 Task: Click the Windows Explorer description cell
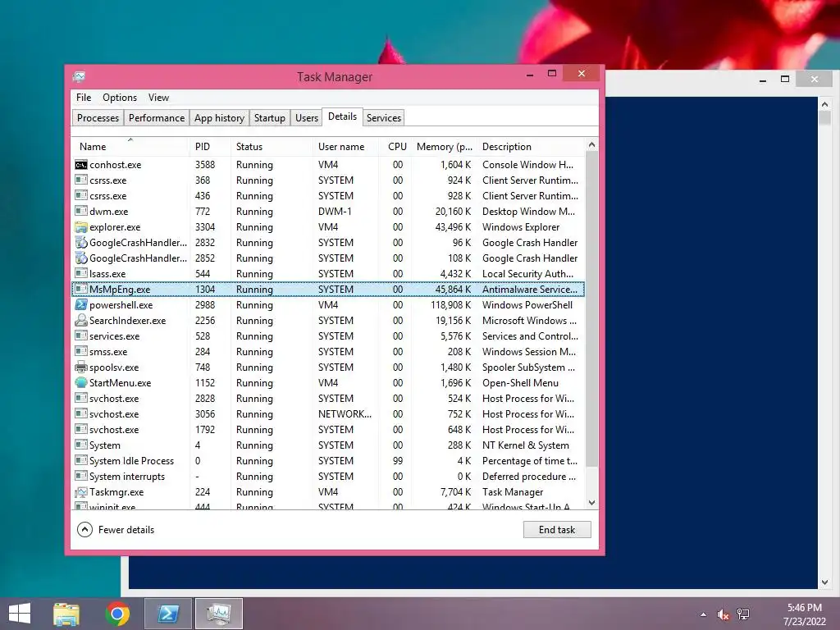521,227
